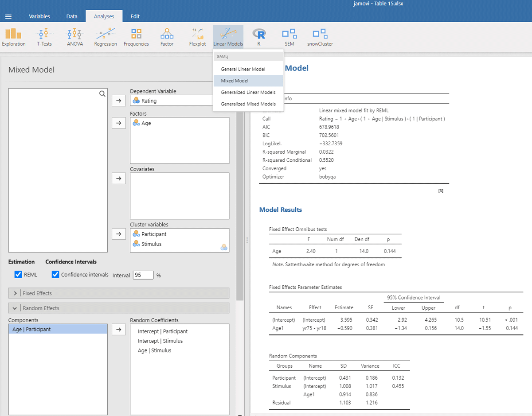The height and width of the screenshot is (416, 532).
Task: Click the confidence Interval percentage field
Action: pos(143,275)
